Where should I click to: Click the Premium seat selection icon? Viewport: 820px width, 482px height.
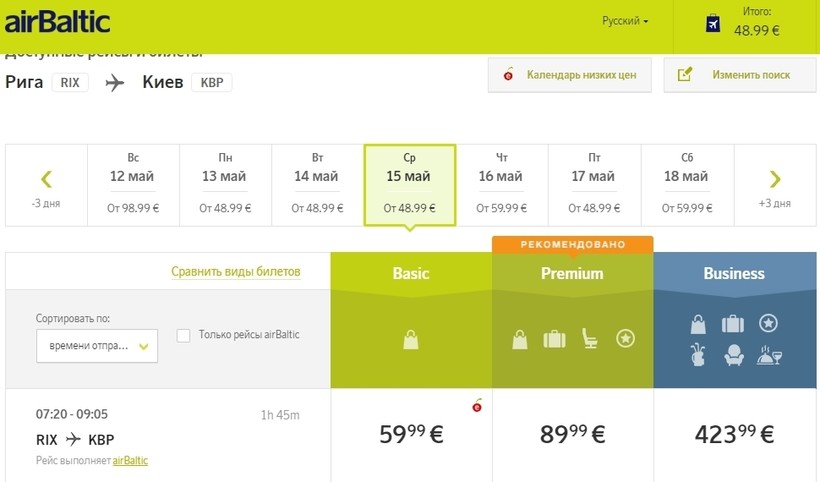coord(590,339)
